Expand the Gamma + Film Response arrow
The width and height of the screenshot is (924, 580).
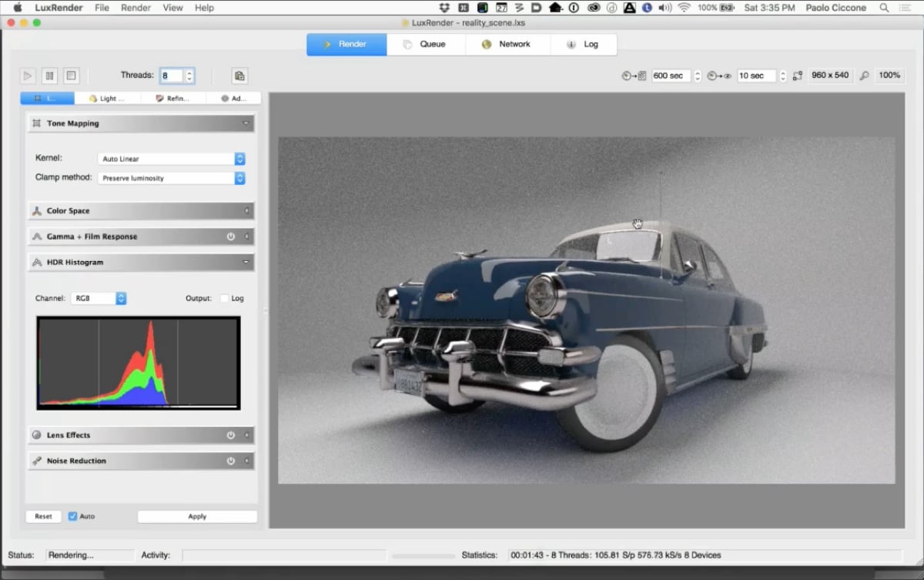(x=246, y=236)
